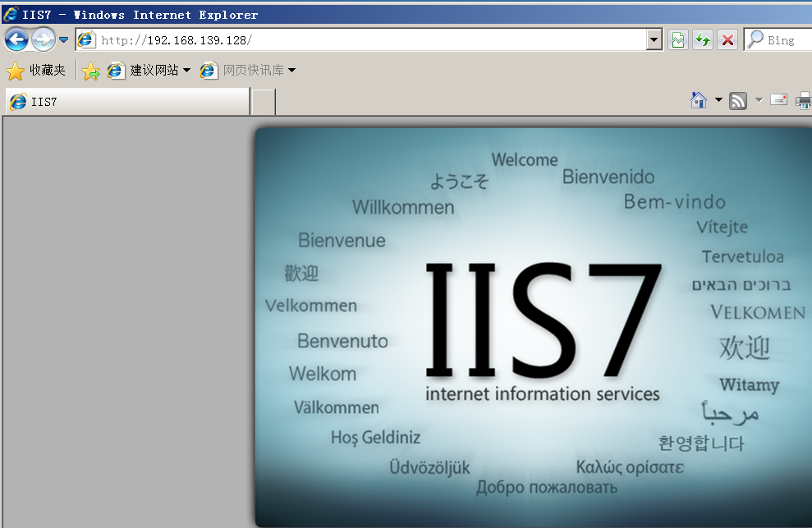
Task: Refresh the page with the green arrows icon
Action: point(703,40)
